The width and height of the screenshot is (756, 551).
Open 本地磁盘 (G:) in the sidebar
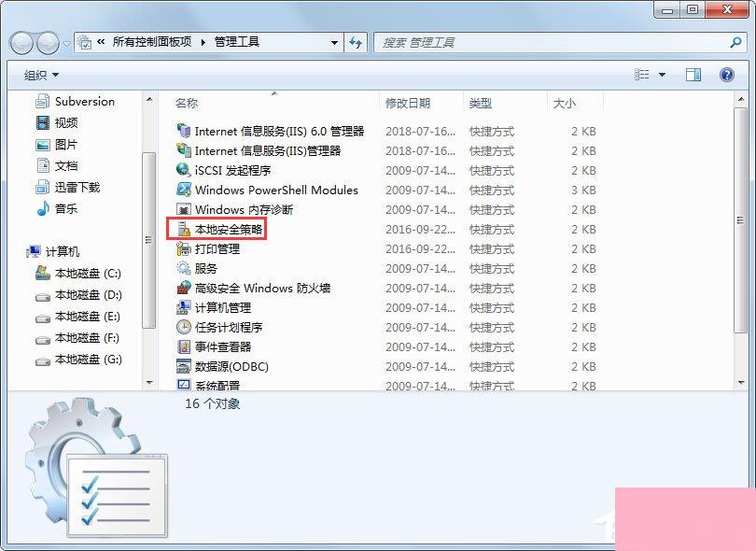pyautogui.click(x=79, y=360)
